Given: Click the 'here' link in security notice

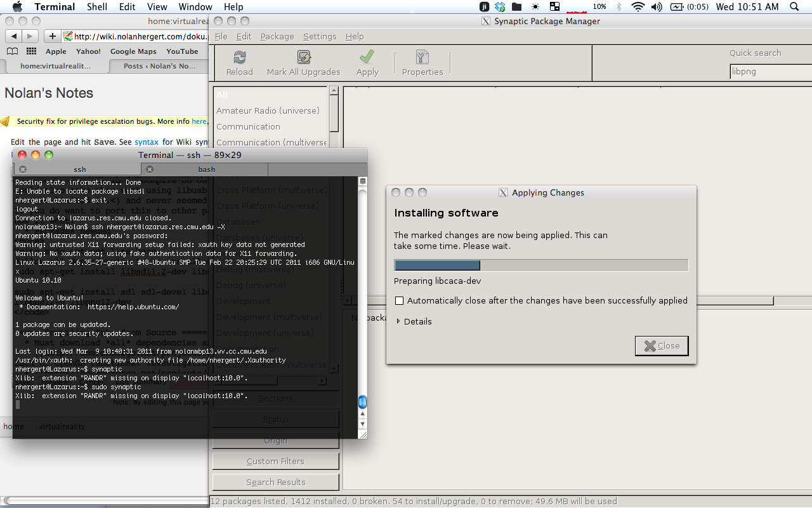Looking at the screenshot, I should 199,121.
